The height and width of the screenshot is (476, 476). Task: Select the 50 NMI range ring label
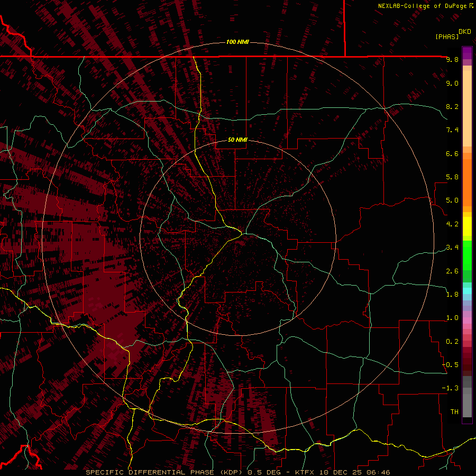237,140
